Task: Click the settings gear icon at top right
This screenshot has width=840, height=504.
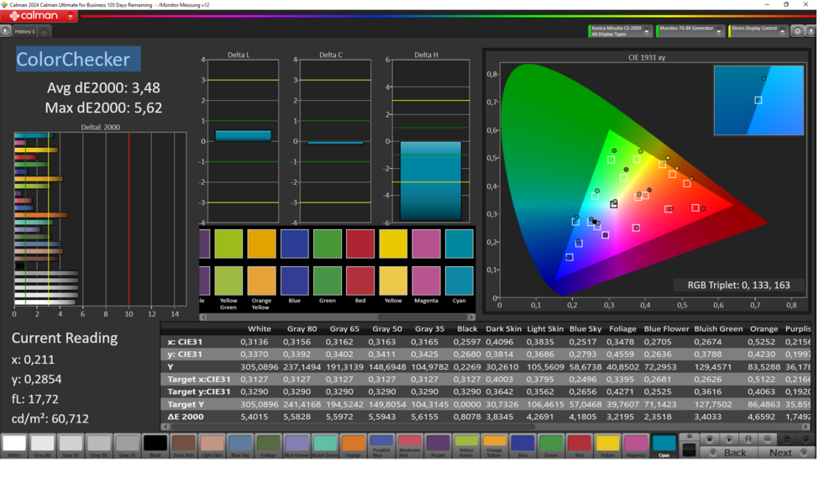Action: coord(798,31)
